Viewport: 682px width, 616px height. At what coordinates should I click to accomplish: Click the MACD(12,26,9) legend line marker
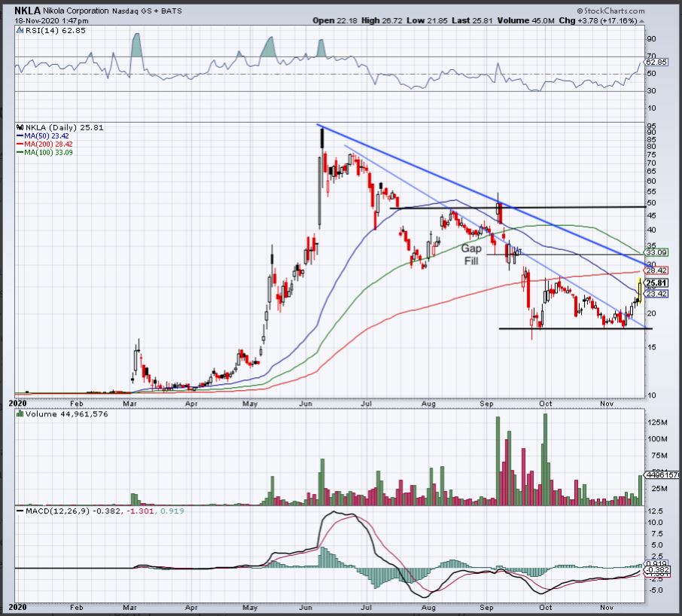tap(20, 511)
